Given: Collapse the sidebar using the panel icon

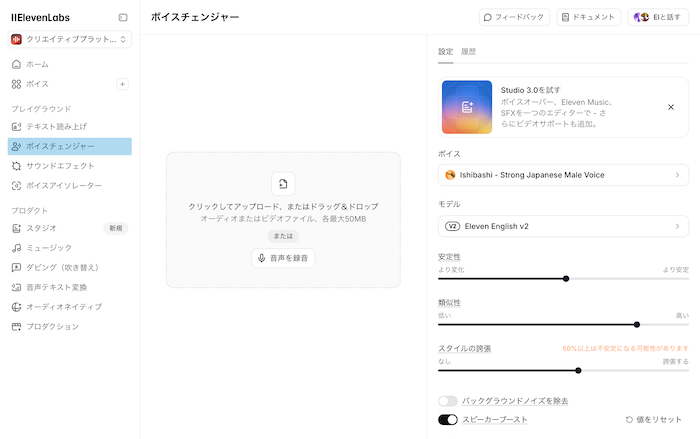Looking at the screenshot, I should click(123, 17).
